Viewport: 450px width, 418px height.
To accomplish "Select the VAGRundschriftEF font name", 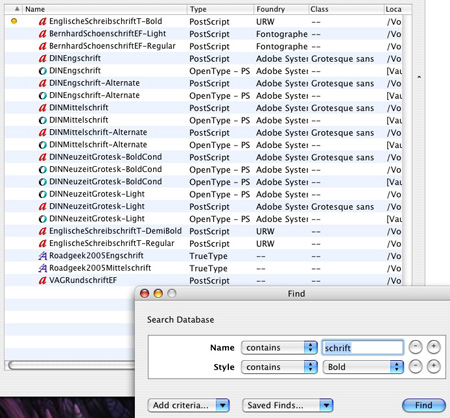I will [x=83, y=280].
